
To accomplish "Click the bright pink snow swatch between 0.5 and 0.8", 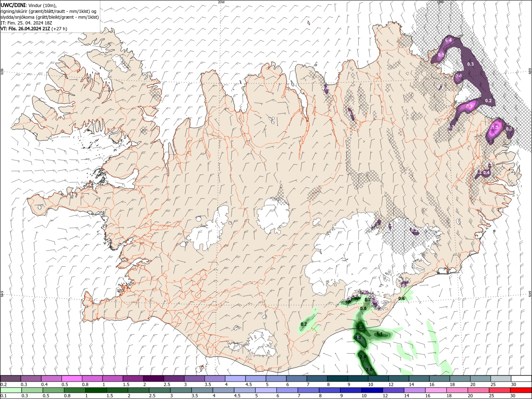I will tap(72, 379).
